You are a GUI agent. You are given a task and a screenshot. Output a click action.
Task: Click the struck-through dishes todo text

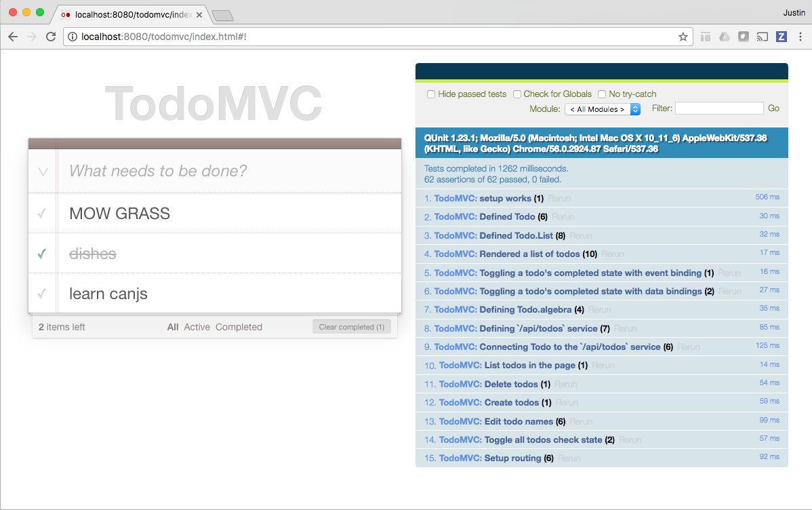(93, 254)
